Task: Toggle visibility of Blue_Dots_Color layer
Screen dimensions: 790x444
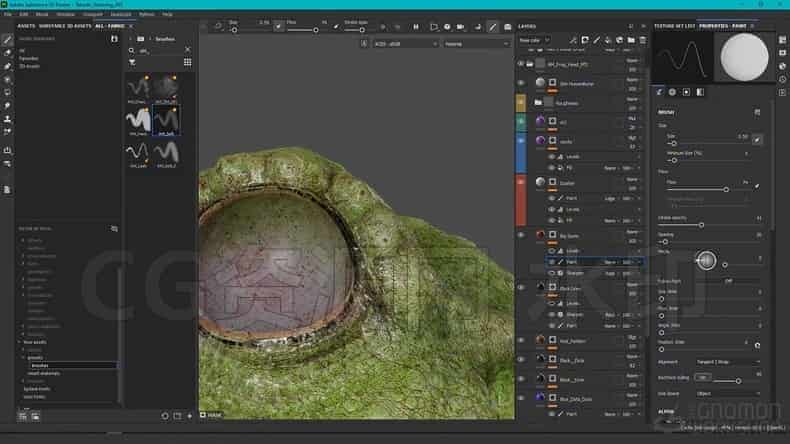Action: 521,398
